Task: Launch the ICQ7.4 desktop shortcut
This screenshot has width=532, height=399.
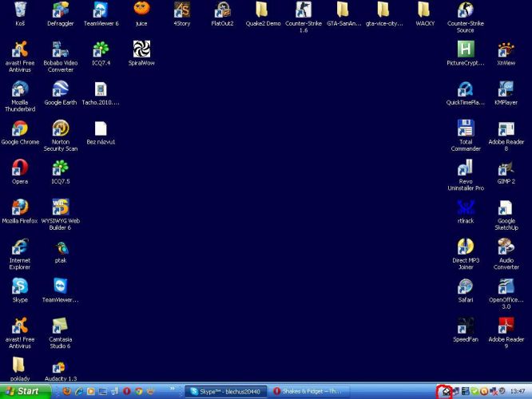Action: (101, 53)
